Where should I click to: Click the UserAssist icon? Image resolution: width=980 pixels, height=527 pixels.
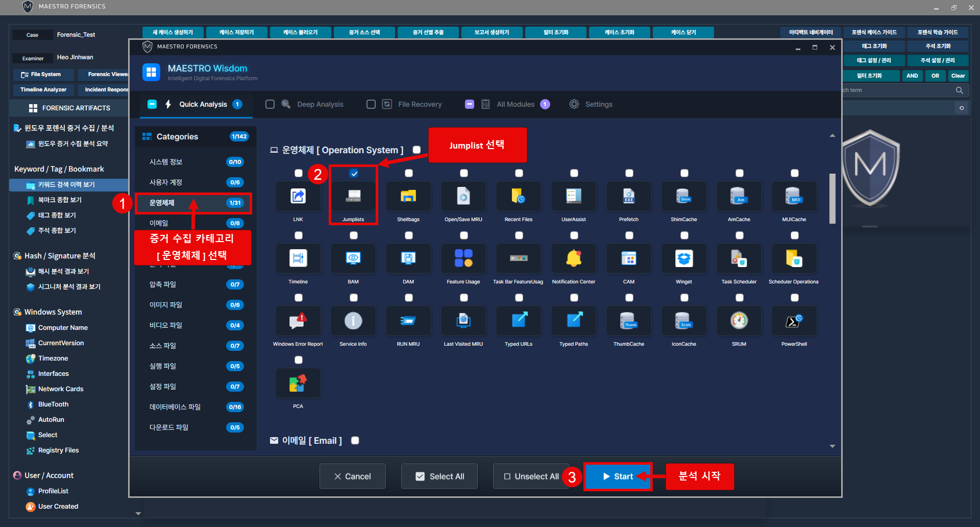pos(574,196)
